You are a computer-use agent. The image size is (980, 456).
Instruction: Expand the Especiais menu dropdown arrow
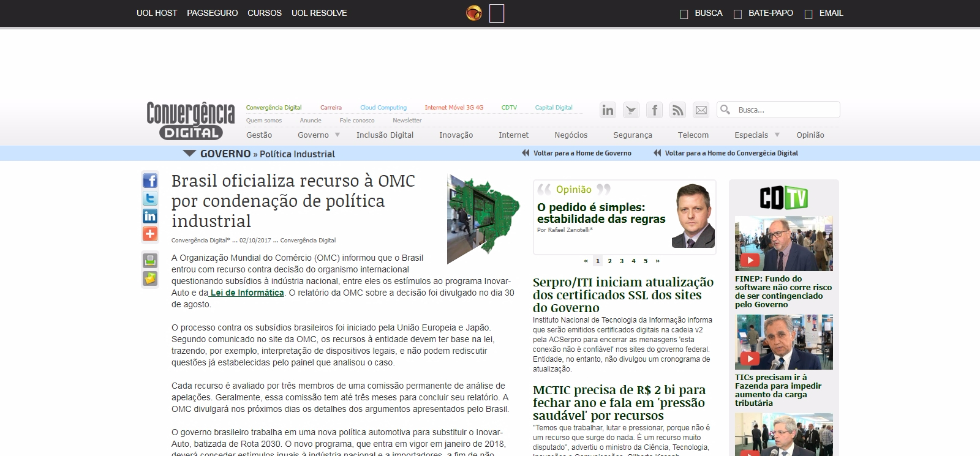tap(777, 135)
